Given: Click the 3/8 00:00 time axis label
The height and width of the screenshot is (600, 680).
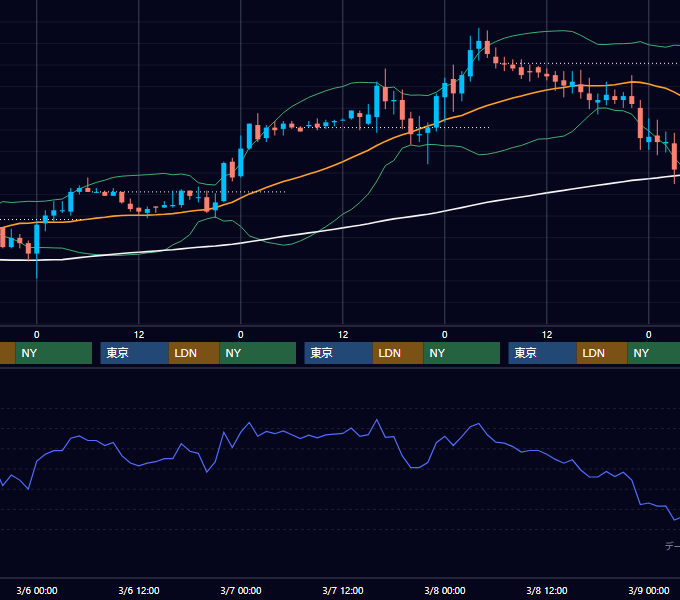Looking at the screenshot, I should (445, 590).
